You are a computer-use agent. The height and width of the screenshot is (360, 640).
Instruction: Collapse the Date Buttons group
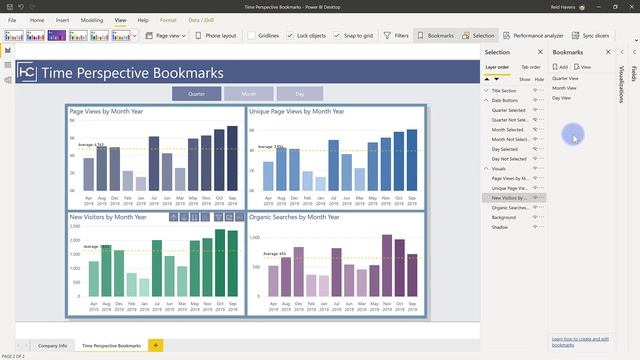(x=486, y=100)
